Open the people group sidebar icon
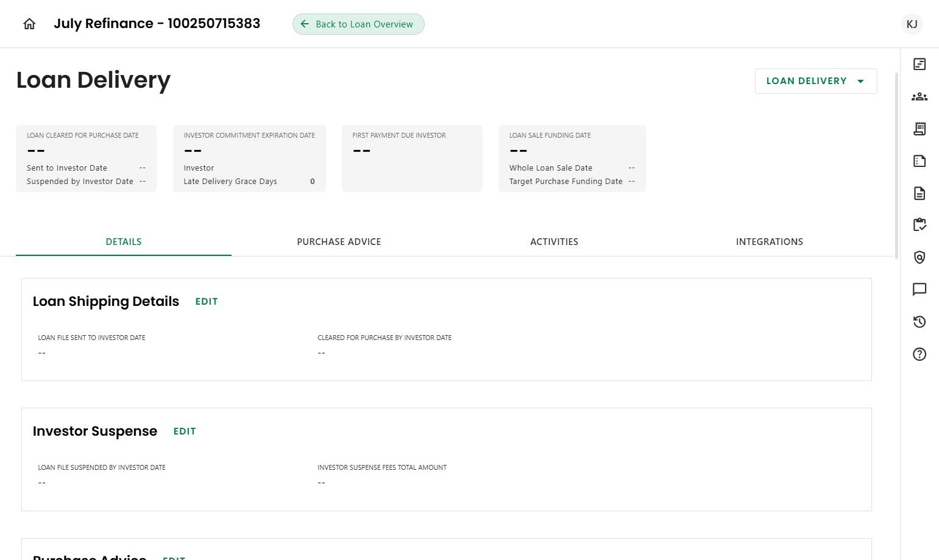The width and height of the screenshot is (939, 560). point(920,96)
